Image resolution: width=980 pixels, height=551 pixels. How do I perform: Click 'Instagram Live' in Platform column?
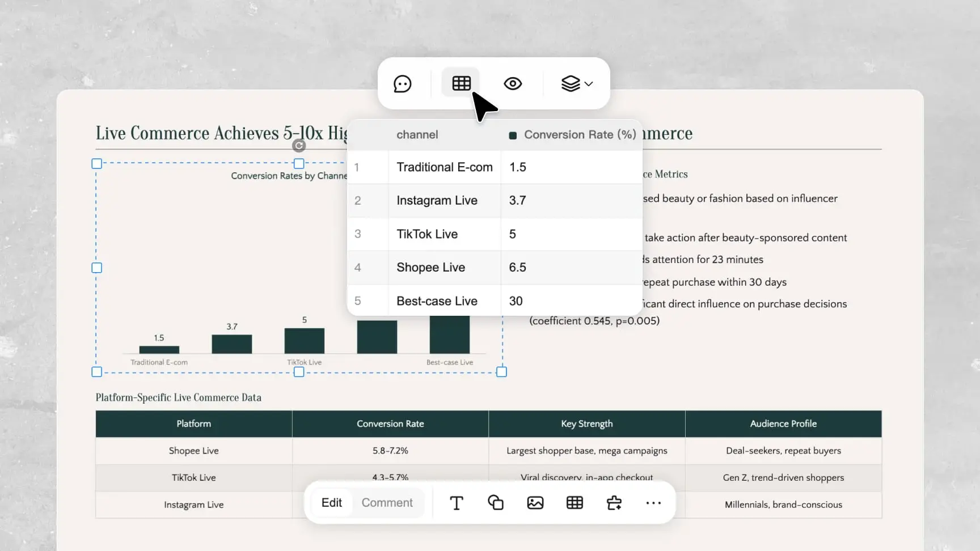pyautogui.click(x=194, y=505)
